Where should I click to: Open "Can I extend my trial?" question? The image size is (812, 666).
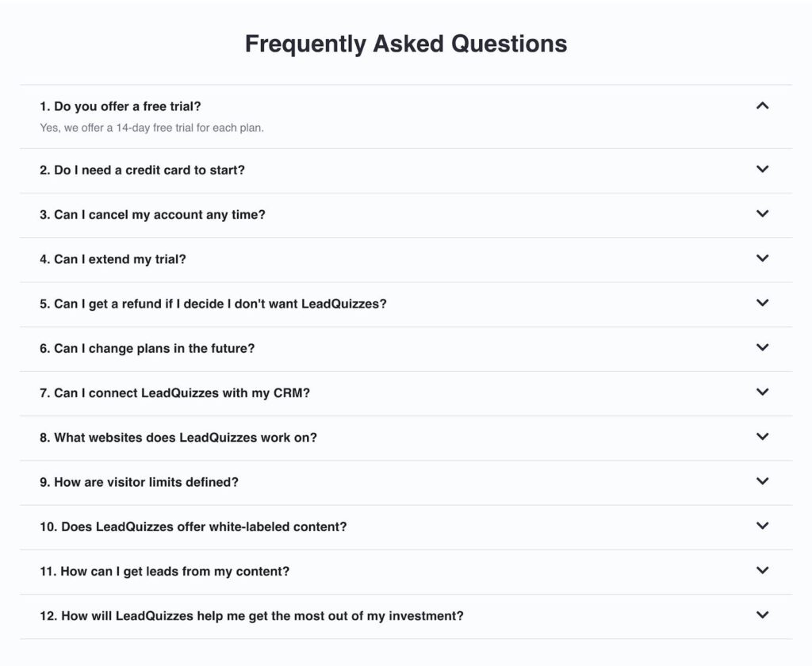113,259
